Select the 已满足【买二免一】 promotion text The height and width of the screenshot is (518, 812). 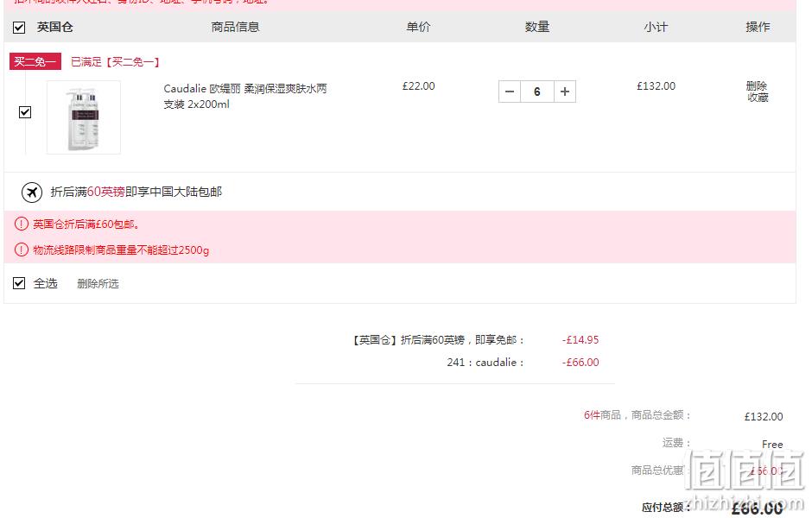116,62
